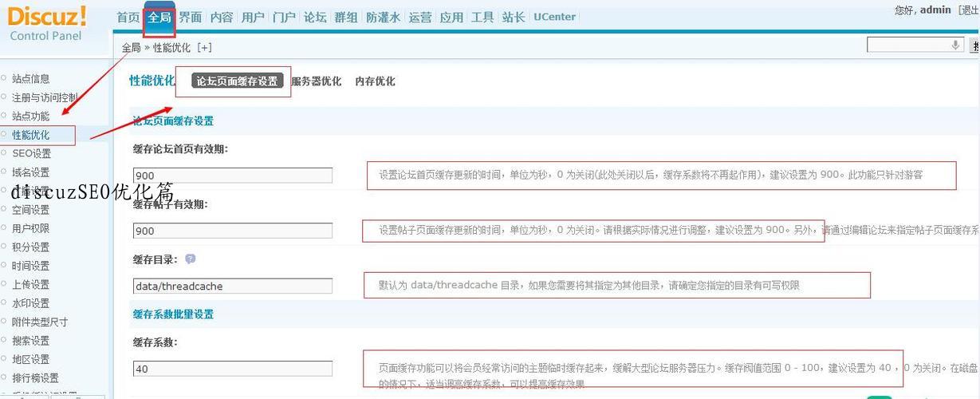Open 注册与访问控制 in the sidebar
This screenshot has height=399, width=980.
tap(45, 97)
